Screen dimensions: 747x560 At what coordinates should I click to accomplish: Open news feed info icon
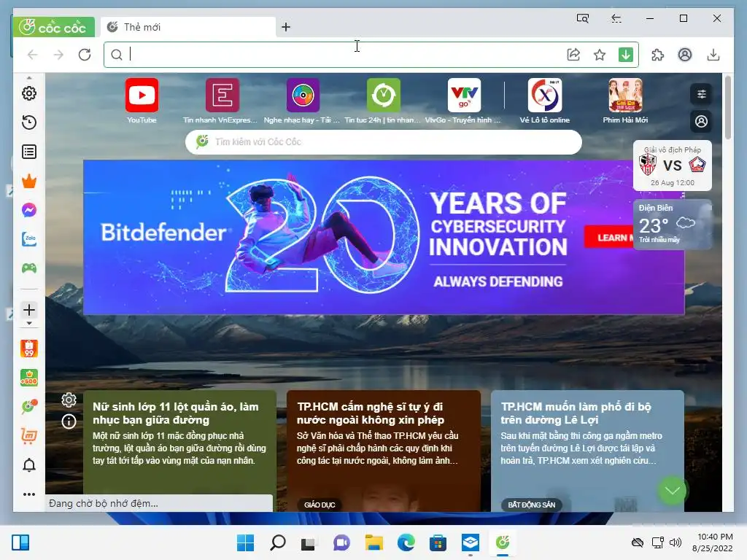[69, 421]
